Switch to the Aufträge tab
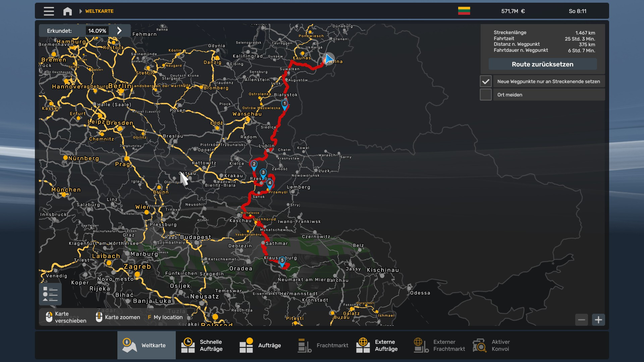This screenshot has width=644, height=362. point(260,345)
